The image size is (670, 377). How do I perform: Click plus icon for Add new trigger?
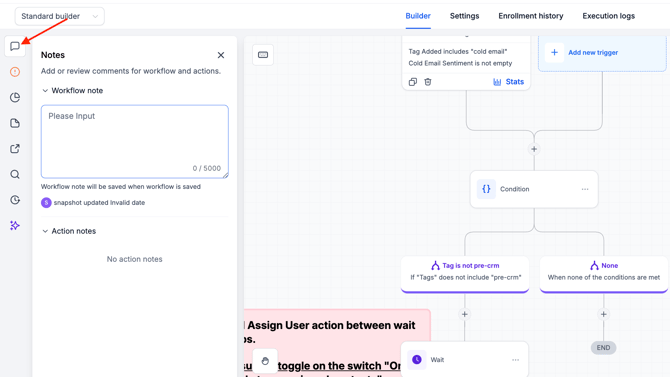pos(554,53)
